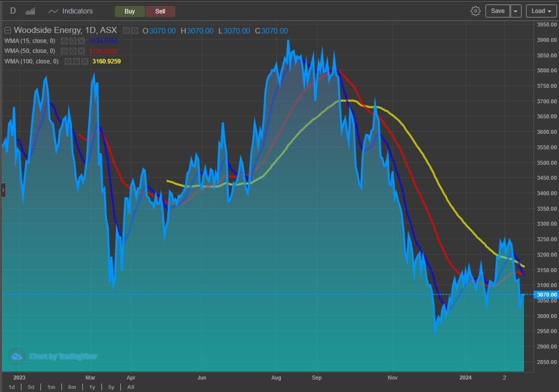Click the red Sell button
Screen dimensions: 559x392
(x=160, y=11)
